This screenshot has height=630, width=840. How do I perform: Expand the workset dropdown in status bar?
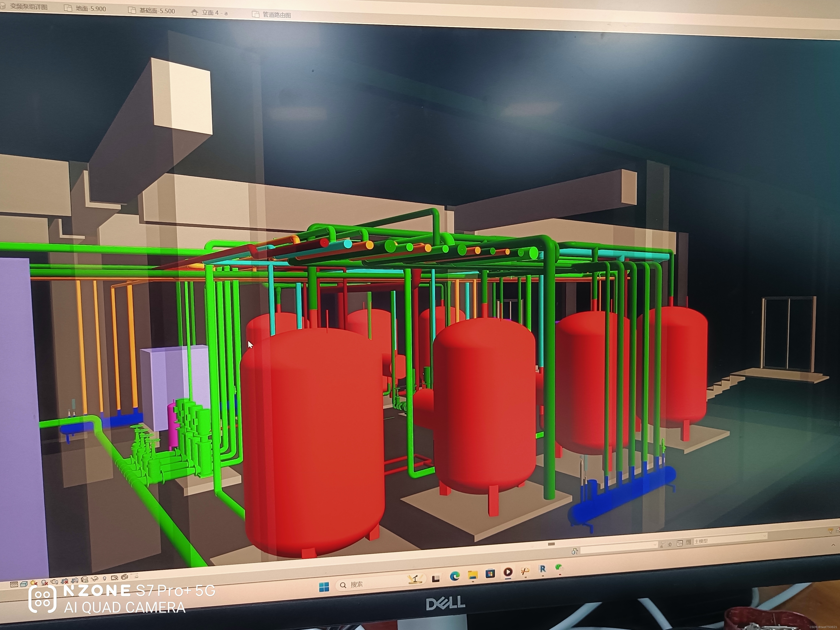(655, 545)
